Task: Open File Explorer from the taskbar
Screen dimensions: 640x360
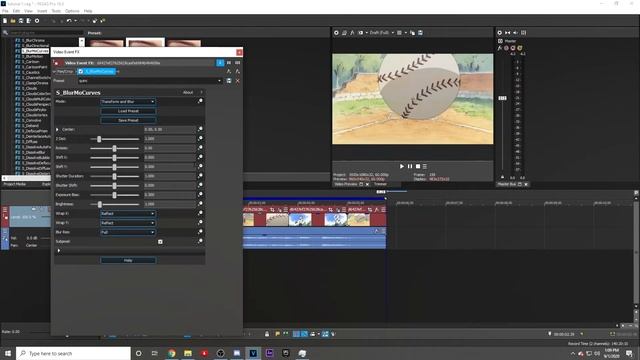Action: click(188, 353)
